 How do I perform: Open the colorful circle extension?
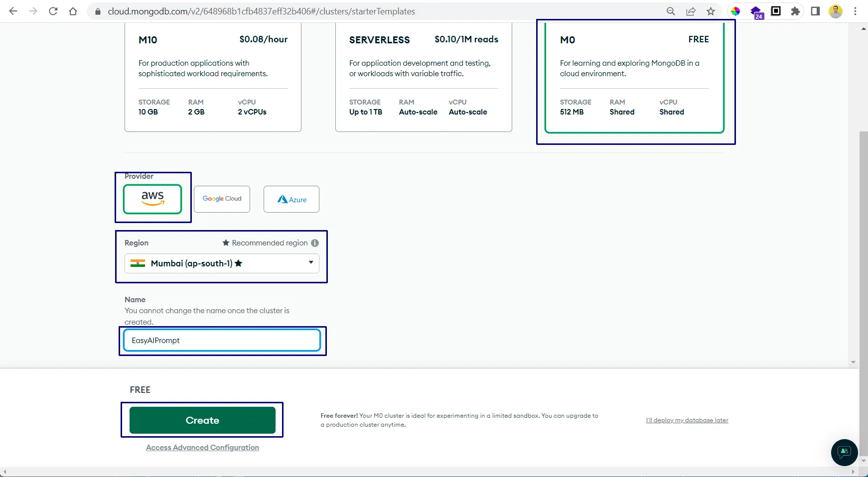(735, 11)
